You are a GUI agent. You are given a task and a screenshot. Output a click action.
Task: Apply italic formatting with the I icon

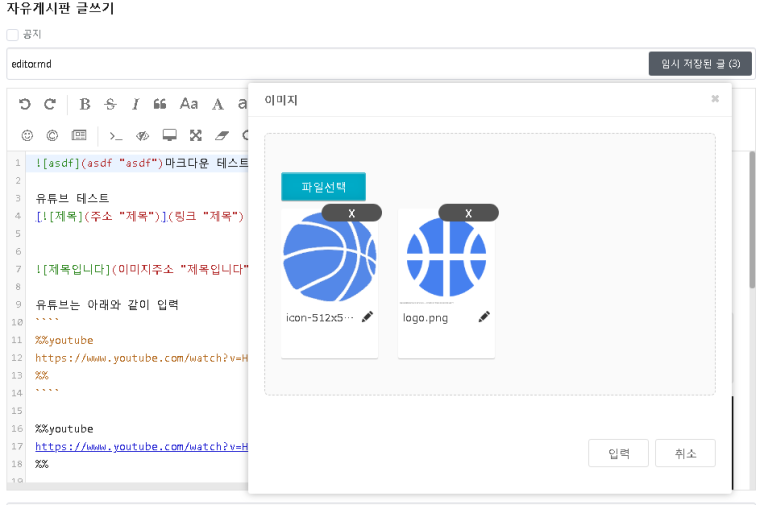(x=136, y=104)
